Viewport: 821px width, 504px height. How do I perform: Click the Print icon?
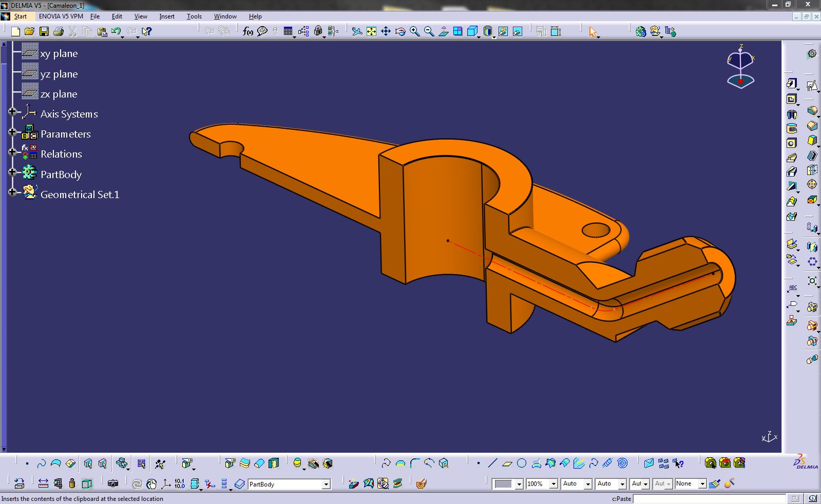[x=59, y=32]
